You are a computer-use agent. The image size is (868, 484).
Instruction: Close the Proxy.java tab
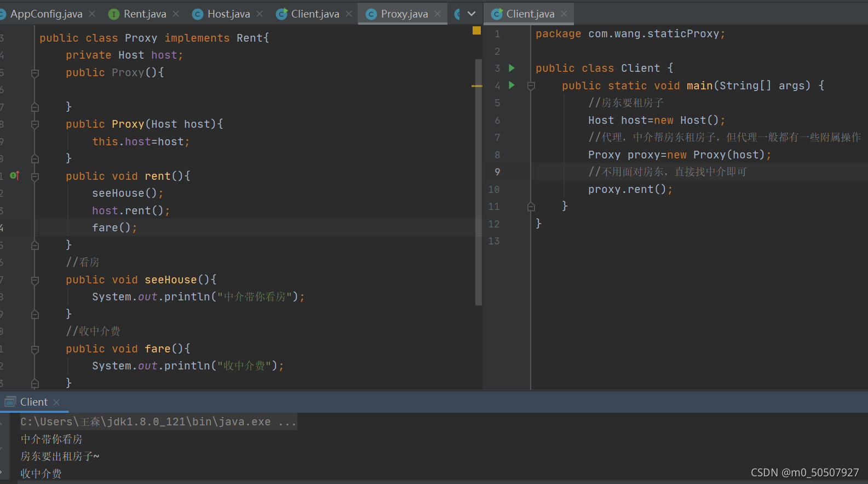[438, 14]
